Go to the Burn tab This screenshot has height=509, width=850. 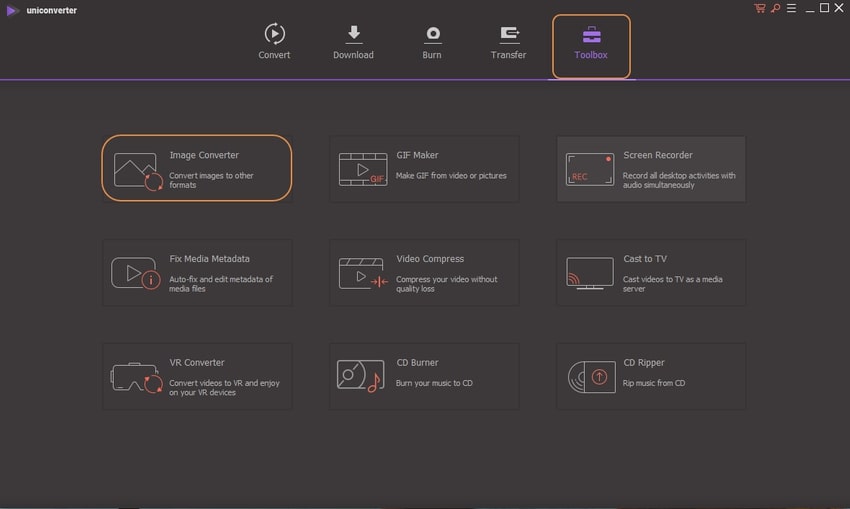click(432, 42)
